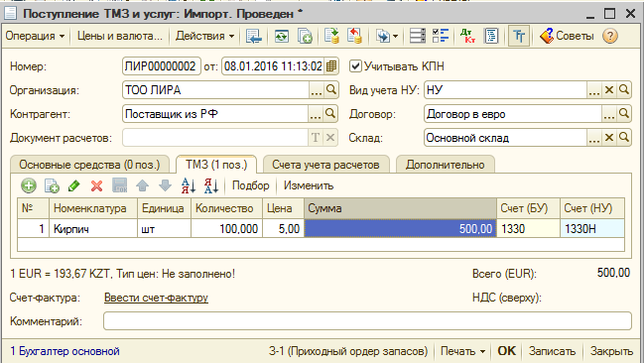Click the Цены и валюта button

[x=119, y=36]
